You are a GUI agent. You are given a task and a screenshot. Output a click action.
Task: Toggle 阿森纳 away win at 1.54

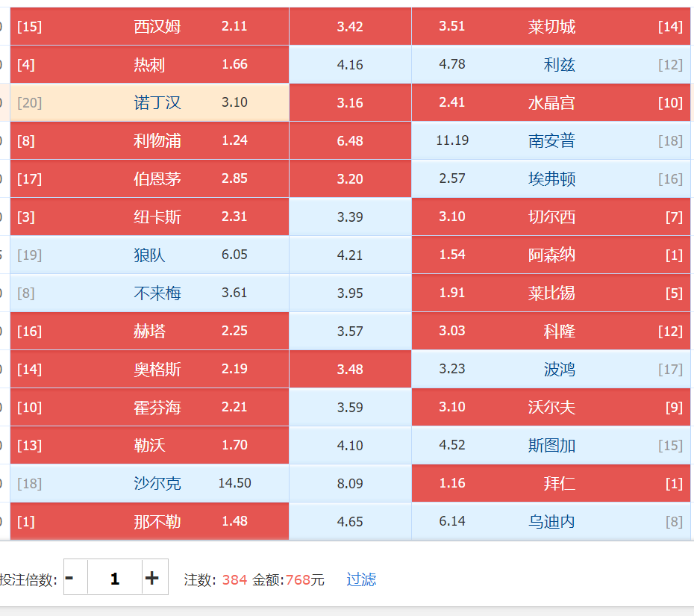click(x=551, y=255)
